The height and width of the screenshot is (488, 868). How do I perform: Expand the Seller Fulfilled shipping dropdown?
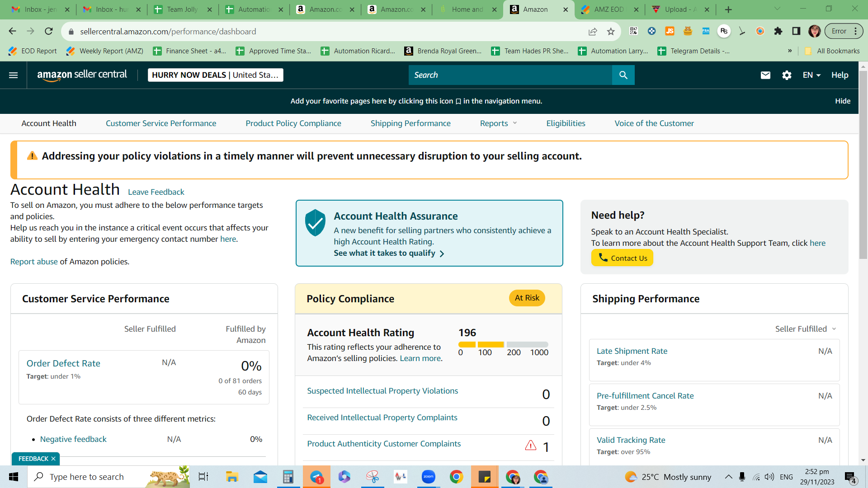(x=806, y=329)
